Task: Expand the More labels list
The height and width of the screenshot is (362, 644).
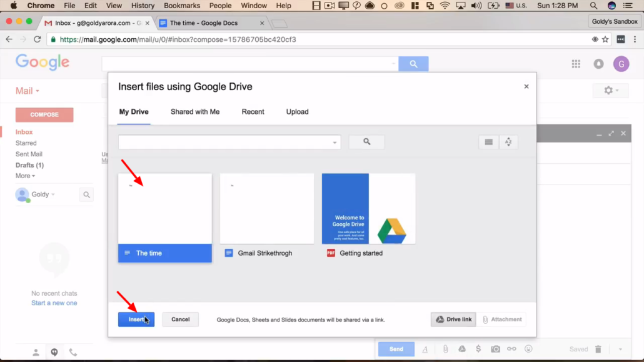Action: (25, 176)
